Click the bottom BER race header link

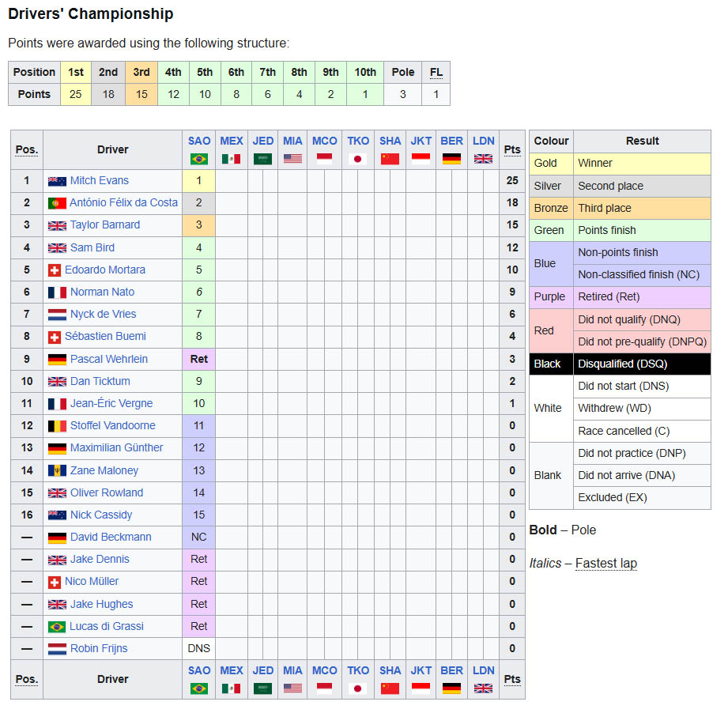tap(452, 671)
